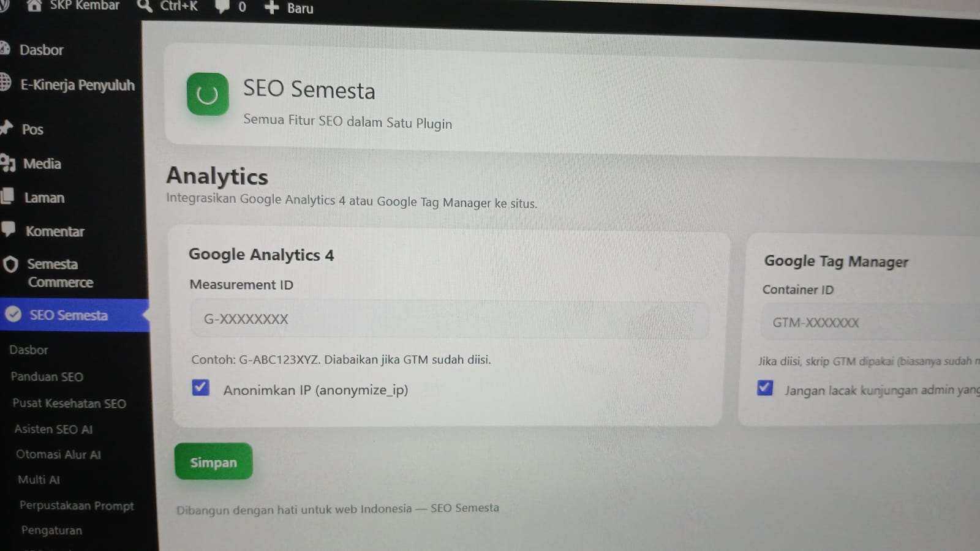Click the green Simpan button
Screen dimensions: 980x551
(x=213, y=462)
